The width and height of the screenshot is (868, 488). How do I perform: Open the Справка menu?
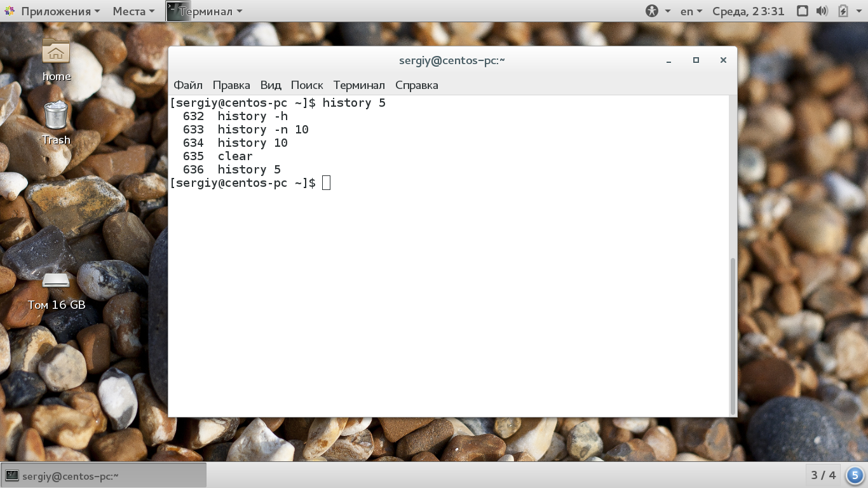tap(417, 85)
